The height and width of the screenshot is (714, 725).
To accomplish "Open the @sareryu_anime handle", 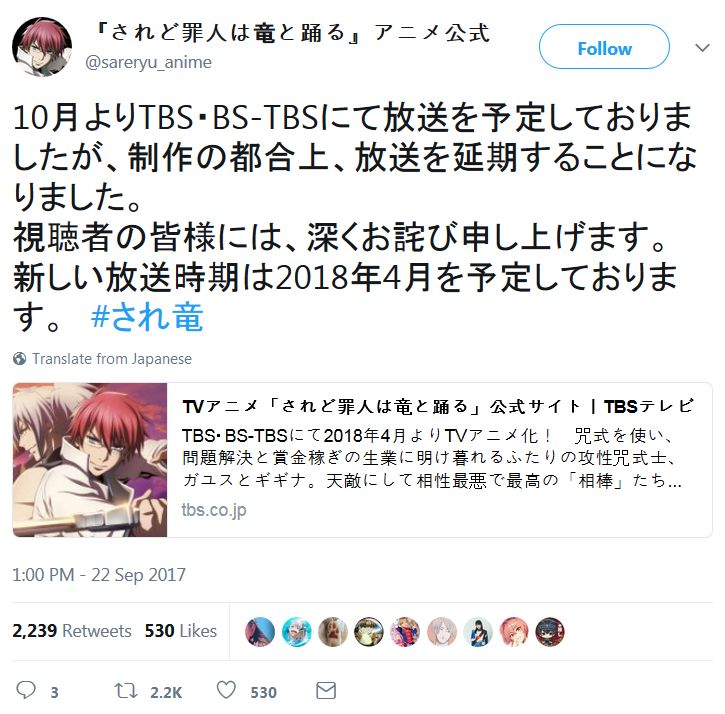I will (148, 62).
